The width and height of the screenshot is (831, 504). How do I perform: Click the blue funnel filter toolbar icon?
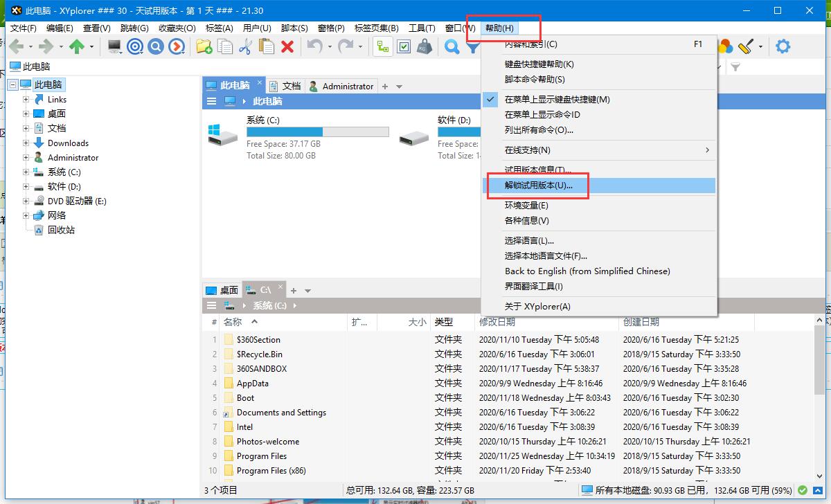pyautogui.click(x=473, y=48)
